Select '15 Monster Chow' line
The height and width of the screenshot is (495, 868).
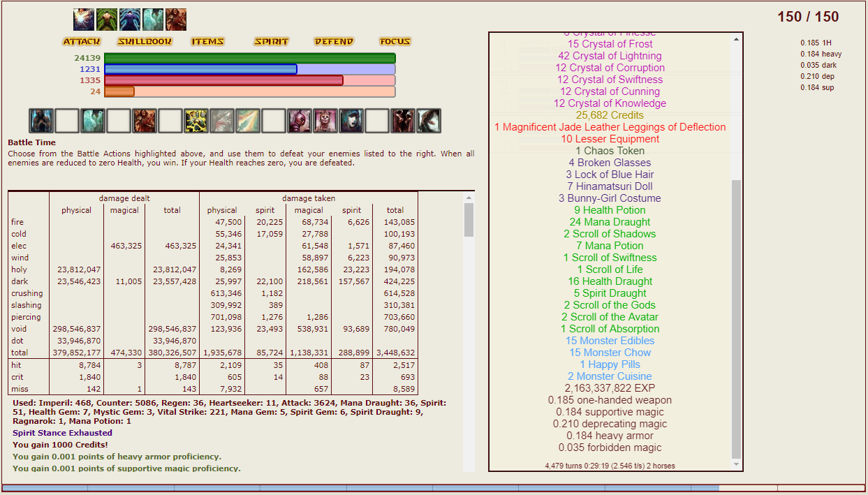click(610, 353)
